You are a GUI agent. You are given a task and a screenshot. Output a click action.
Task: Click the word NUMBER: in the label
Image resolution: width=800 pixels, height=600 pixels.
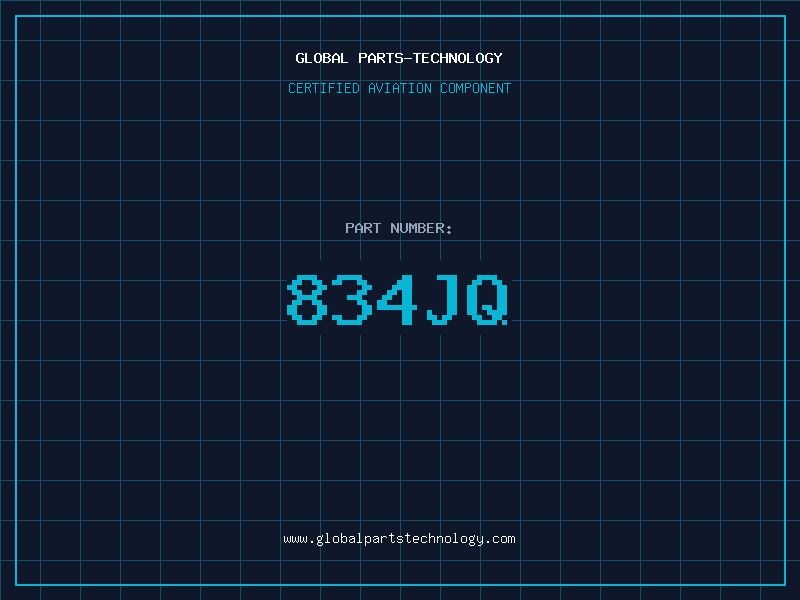[x=421, y=228]
